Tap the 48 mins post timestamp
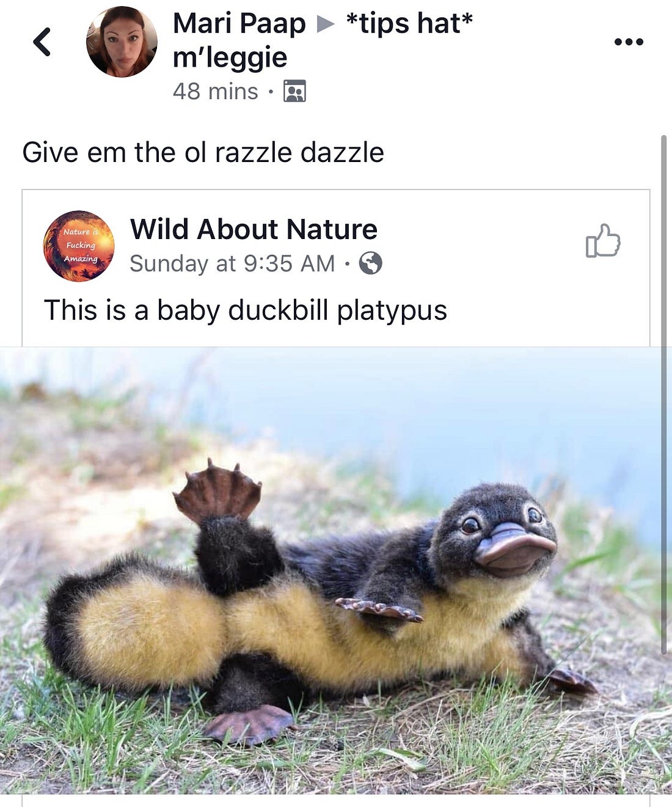672x807 pixels. click(215, 92)
